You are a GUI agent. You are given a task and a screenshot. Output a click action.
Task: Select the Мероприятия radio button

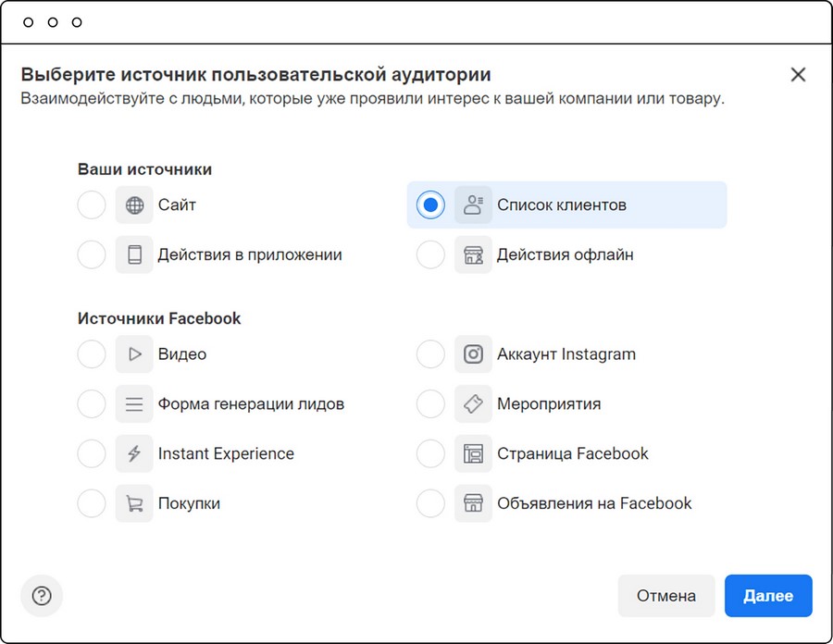pyautogui.click(x=430, y=404)
